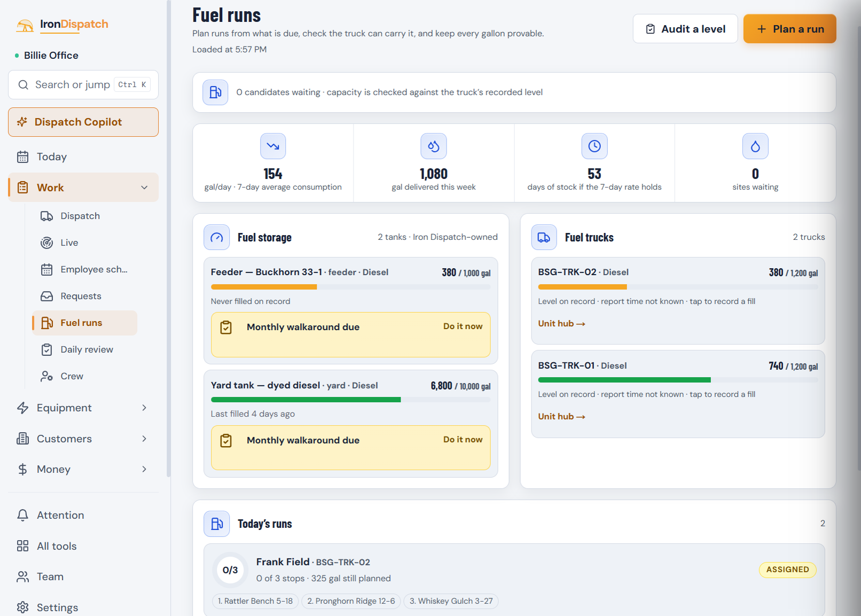
Task: Open the Employee schedule page
Action: pyautogui.click(x=84, y=269)
